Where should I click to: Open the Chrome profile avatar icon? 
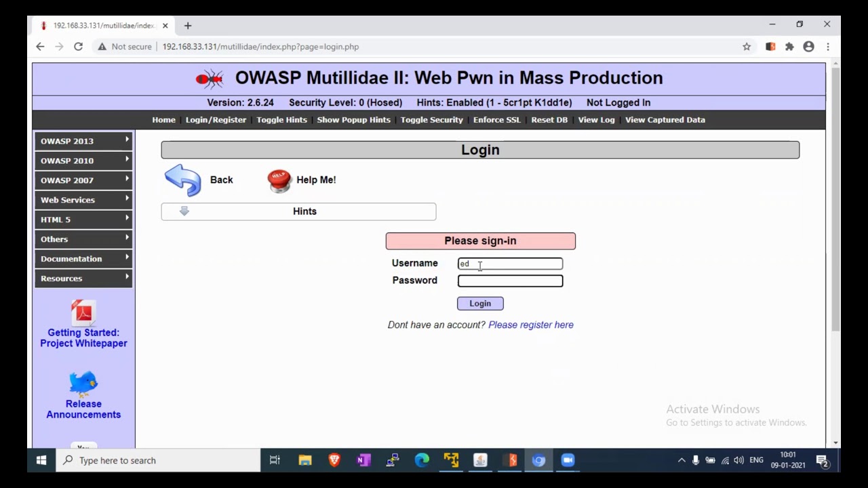(x=808, y=47)
